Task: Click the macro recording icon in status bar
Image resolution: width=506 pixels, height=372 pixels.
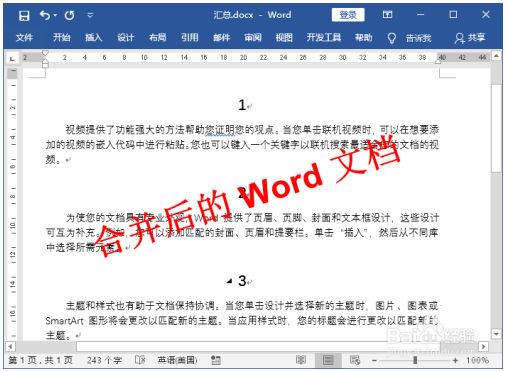Action: pyautogui.click(x=216, y=360)
